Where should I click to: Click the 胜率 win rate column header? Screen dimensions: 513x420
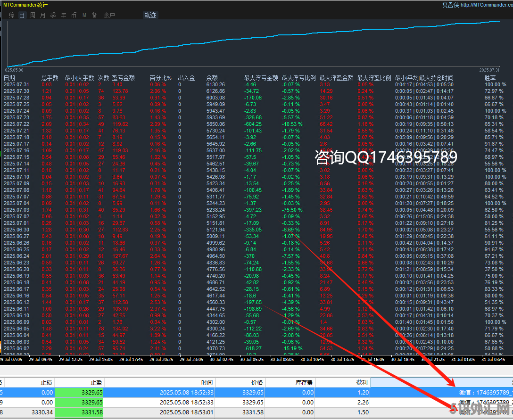point(490,78)
